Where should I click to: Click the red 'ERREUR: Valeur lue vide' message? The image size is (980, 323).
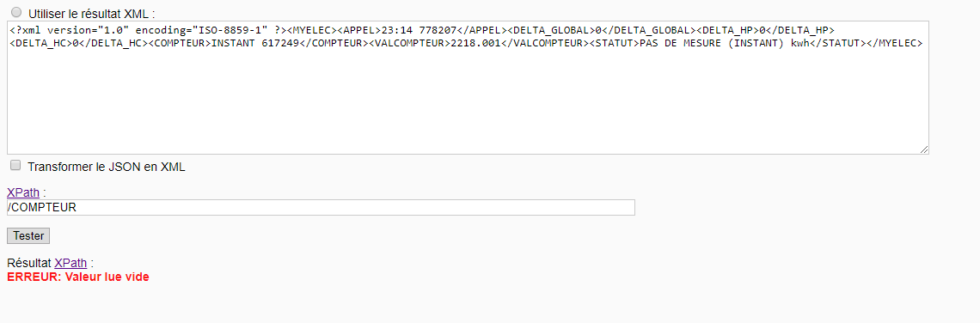click(78, 277)
